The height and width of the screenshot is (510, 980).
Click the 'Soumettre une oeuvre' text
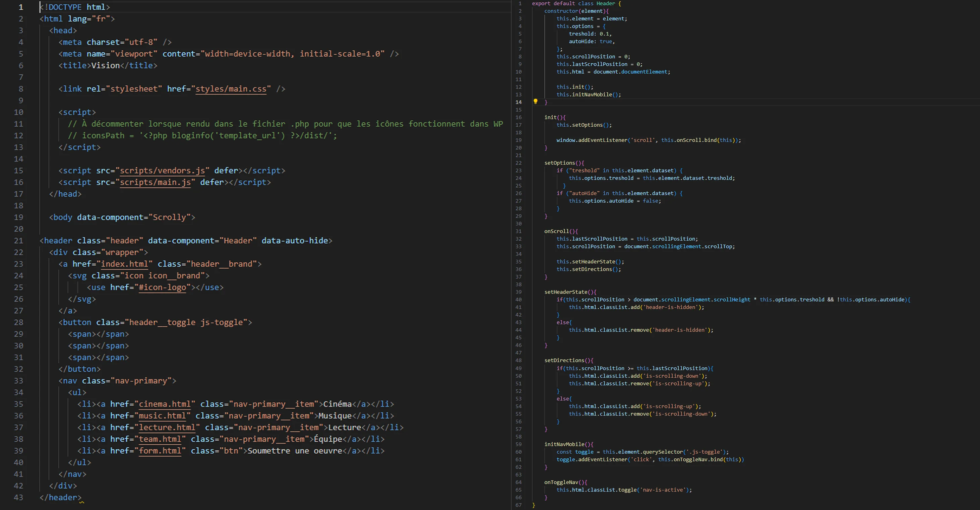pyautogui.click(x=295, y=451)
